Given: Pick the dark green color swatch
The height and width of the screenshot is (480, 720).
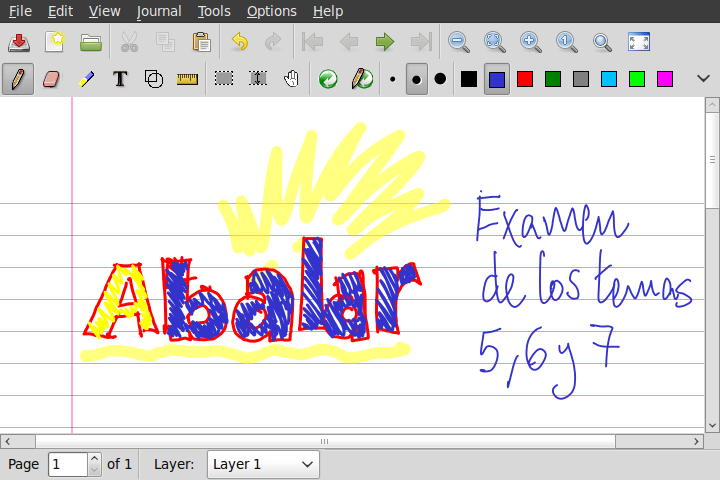Looking at the screenshot, I should coord(553,79).
